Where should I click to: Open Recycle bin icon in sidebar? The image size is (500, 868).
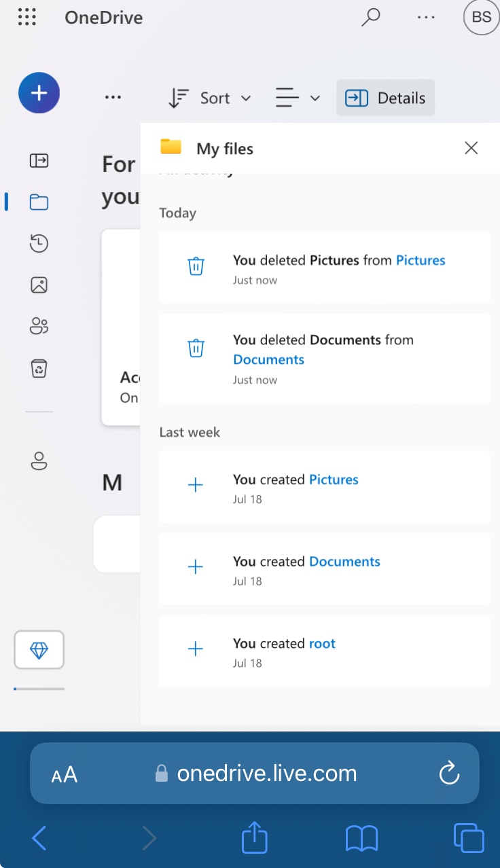coord(39,368)
